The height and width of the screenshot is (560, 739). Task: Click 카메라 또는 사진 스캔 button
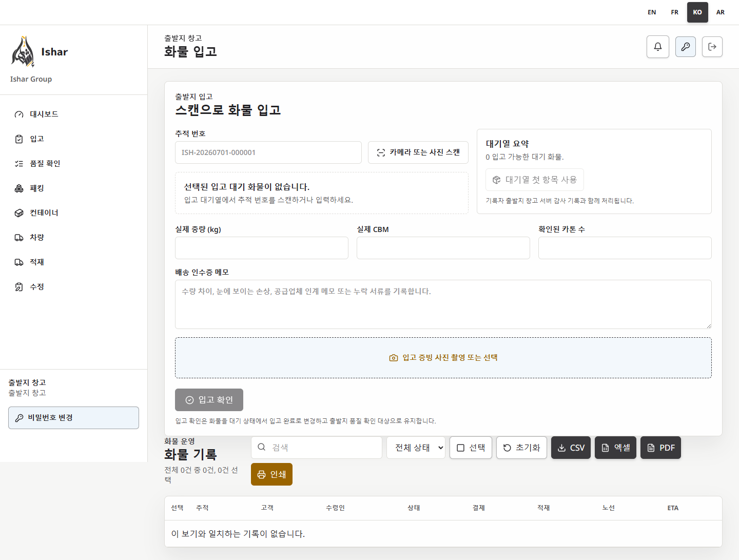[x=418, y=152]
